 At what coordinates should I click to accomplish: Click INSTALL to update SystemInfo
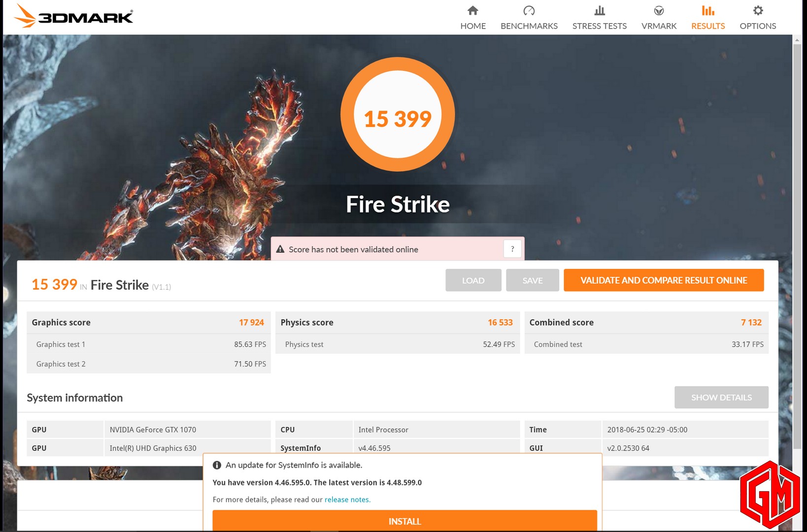404,521
